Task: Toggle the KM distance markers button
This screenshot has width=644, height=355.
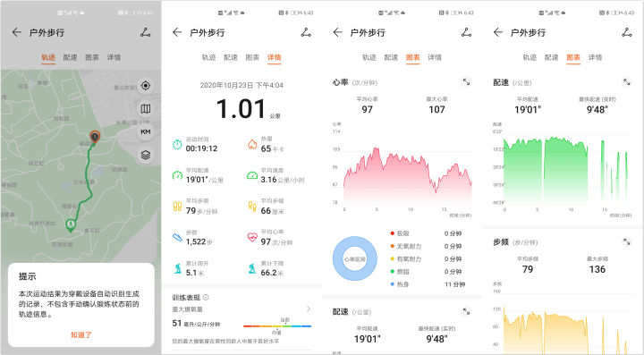Action: coord(146,131)
